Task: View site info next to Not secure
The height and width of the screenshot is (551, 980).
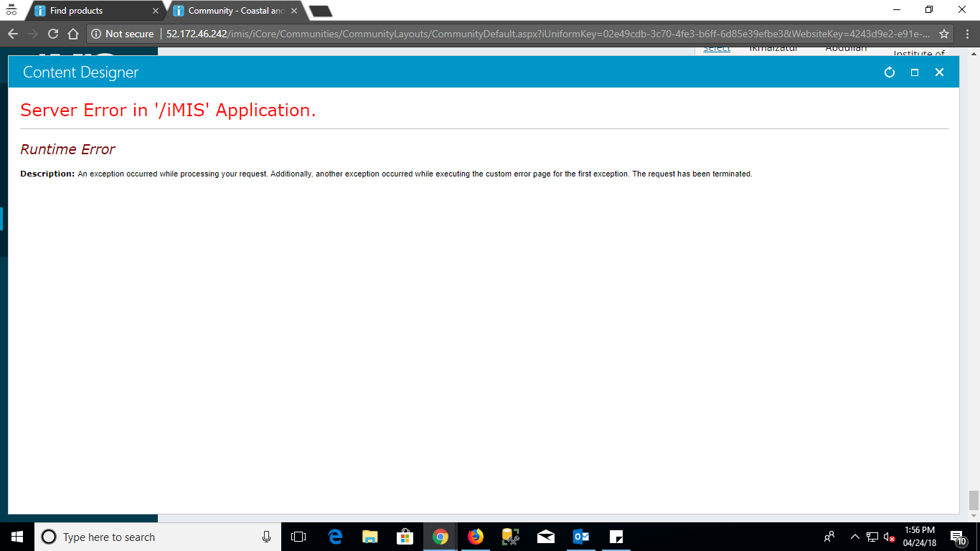Action: click(96, 34)
